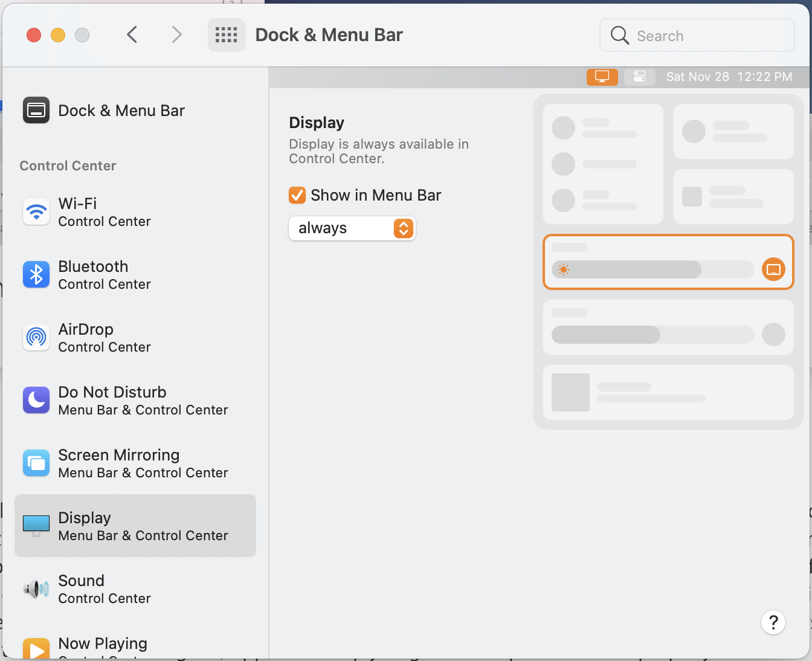The width and height of the screenshot is (812, 661).
Task: Minimize window with the yellow button
Action: [x=58, y=35]
